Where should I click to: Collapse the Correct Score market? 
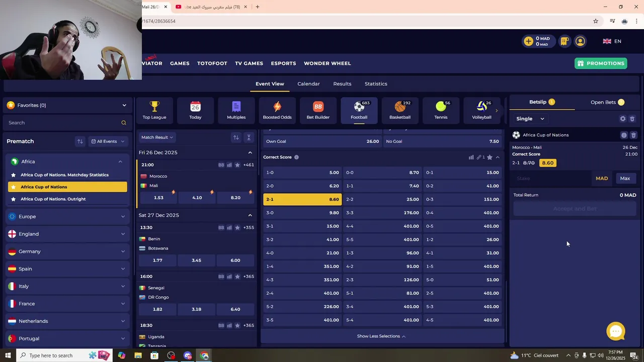click(498, 157)
